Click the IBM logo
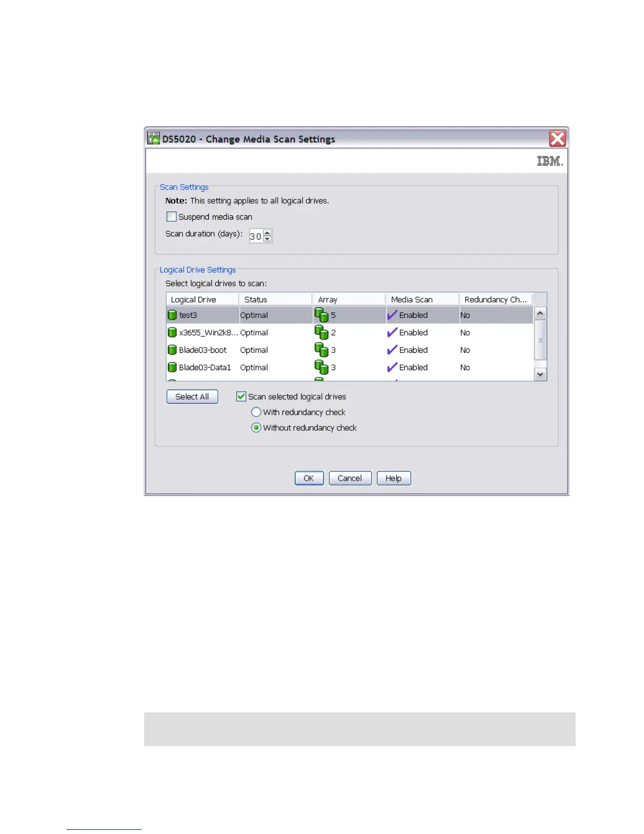Screen dimensions: 644x834 click(550, 161)
